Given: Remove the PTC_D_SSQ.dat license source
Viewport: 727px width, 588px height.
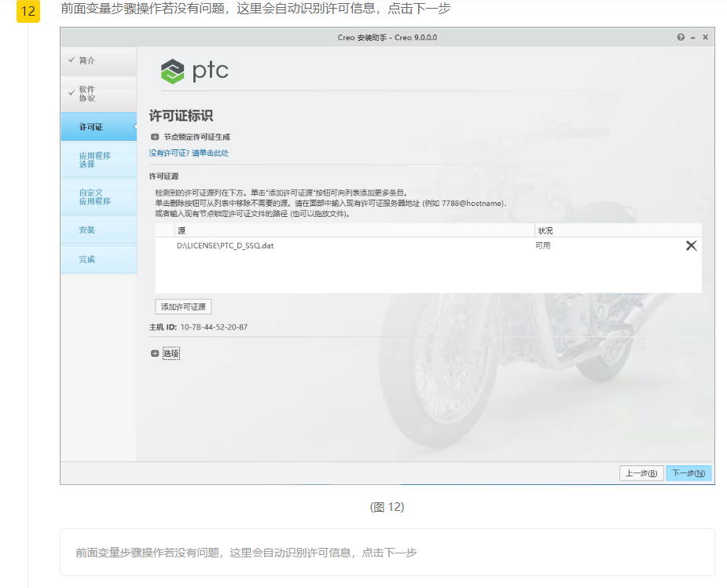Looking at the screenshot, I should pos(692,246).
